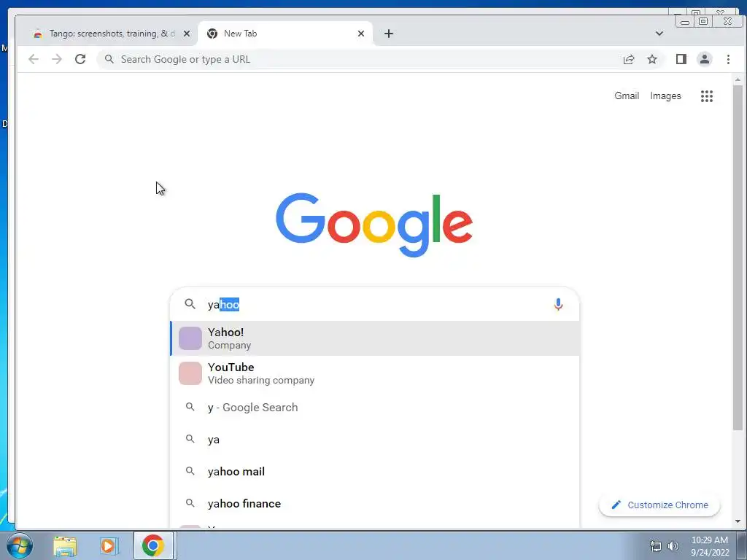Open Windows Explorer from taskbar

pos(65,545)
